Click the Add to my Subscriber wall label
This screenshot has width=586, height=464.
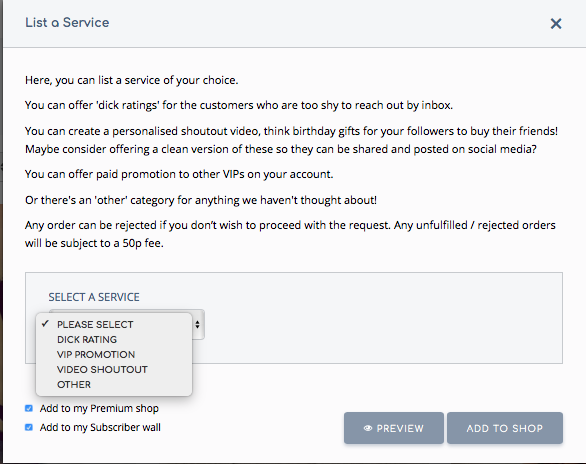pyautogui.click(x=100, y=427)
